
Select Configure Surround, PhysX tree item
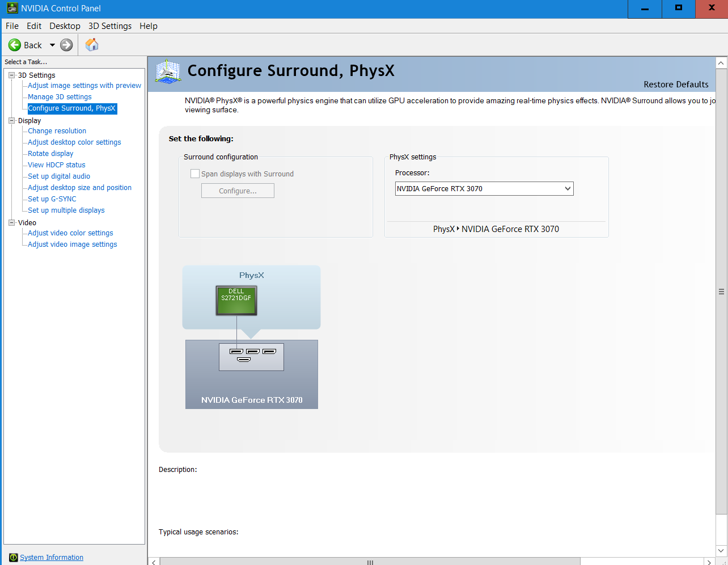[x=72, y=108]
